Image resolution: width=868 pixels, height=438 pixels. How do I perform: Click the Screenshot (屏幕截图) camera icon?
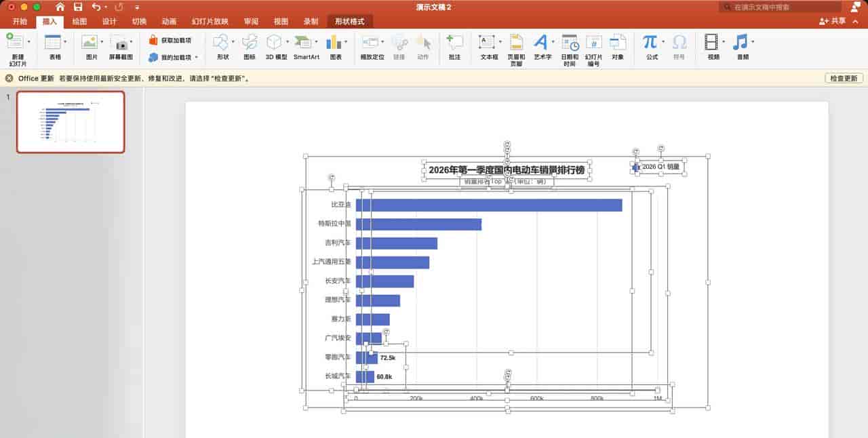point(121,43)
